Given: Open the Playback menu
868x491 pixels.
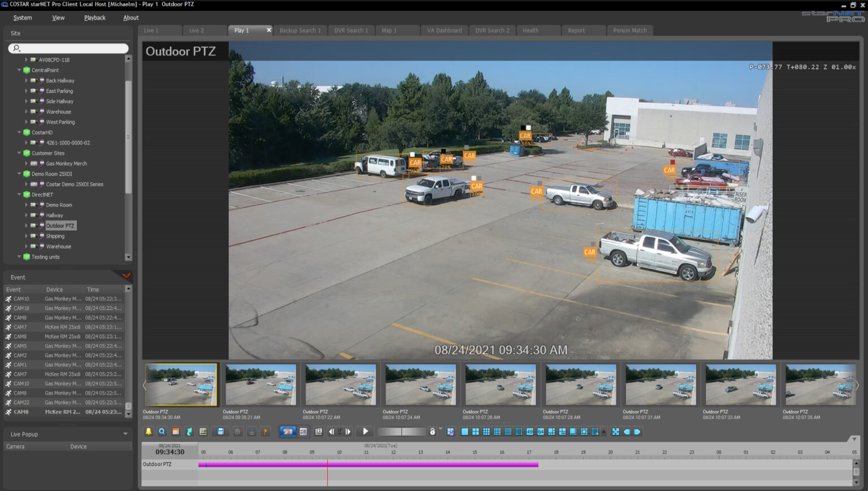Looking at the screenshot, I should pyautogui.click(x=94, y=18).
